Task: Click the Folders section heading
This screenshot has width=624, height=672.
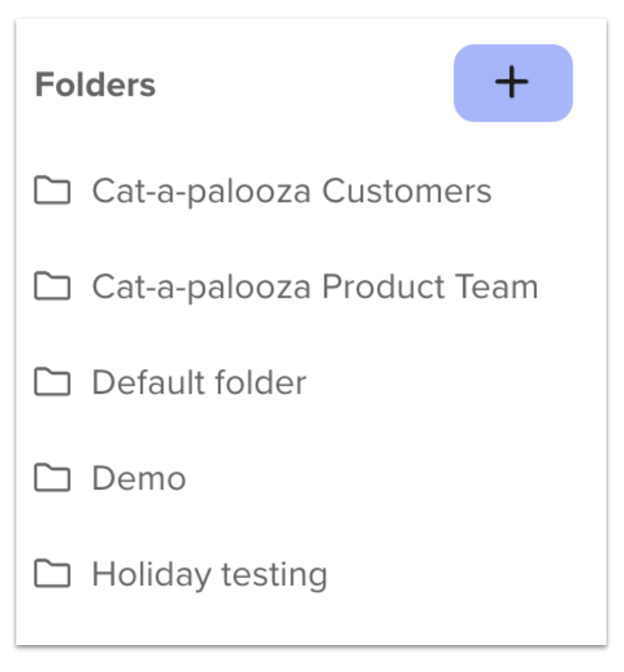Action: (95, 84)
